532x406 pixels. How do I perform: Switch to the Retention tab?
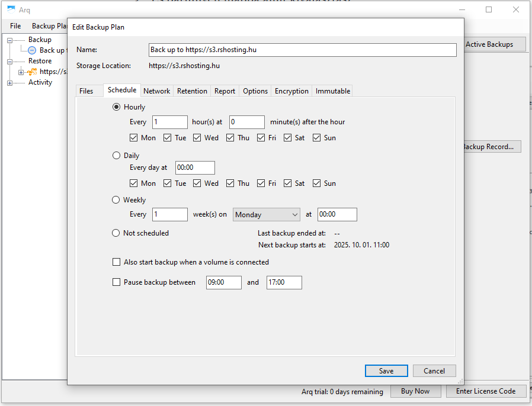click(x=192, y=91)
